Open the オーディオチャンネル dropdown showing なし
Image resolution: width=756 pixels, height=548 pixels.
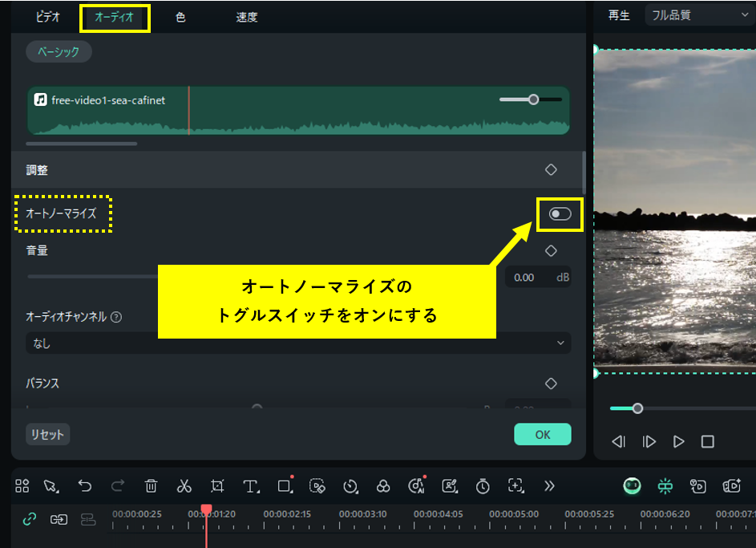[298, 343]
